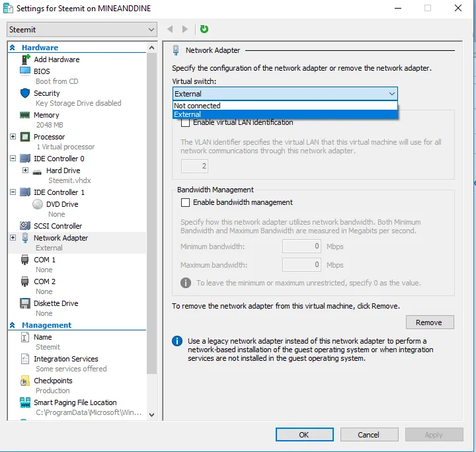
Task: Click the 'C:\ProgramData\Microsoft\Win...' path
Action: pyautogui.click(x=89, y=412)
